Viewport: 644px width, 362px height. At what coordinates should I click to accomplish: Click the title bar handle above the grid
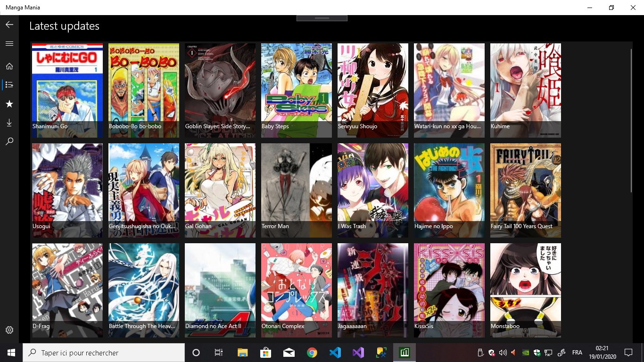pyautogui.click(x=322, y=18)
